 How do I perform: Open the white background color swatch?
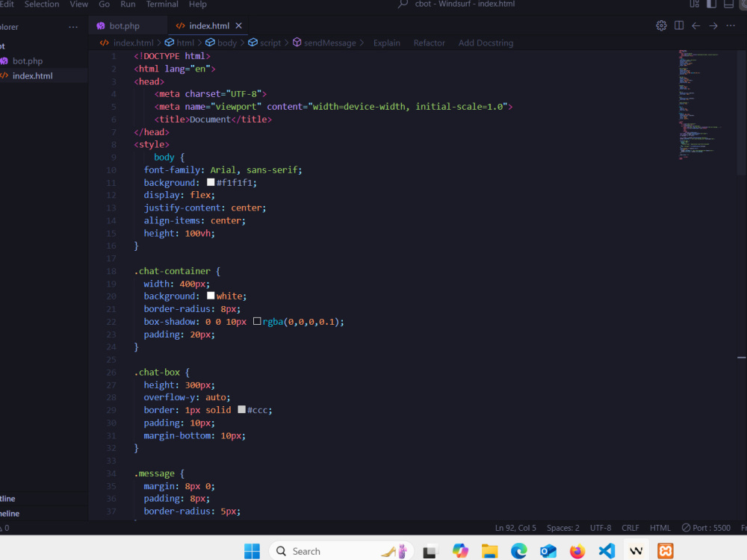(x=211, y=296)
